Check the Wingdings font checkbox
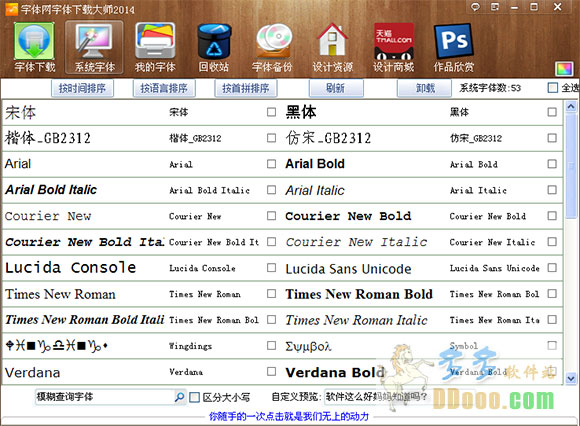Viewport: 580px width, 426px height. click(272, 345)
